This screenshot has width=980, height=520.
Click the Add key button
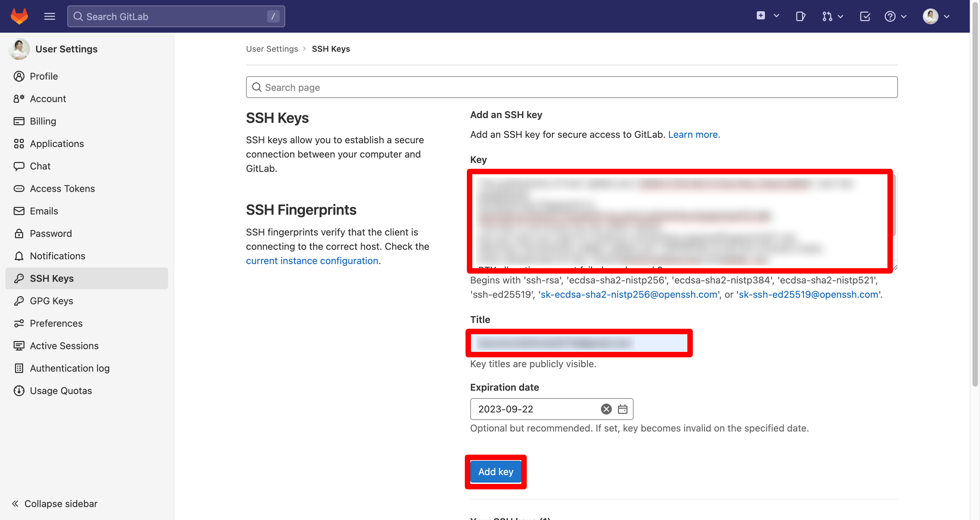click(x=496, y=471)
